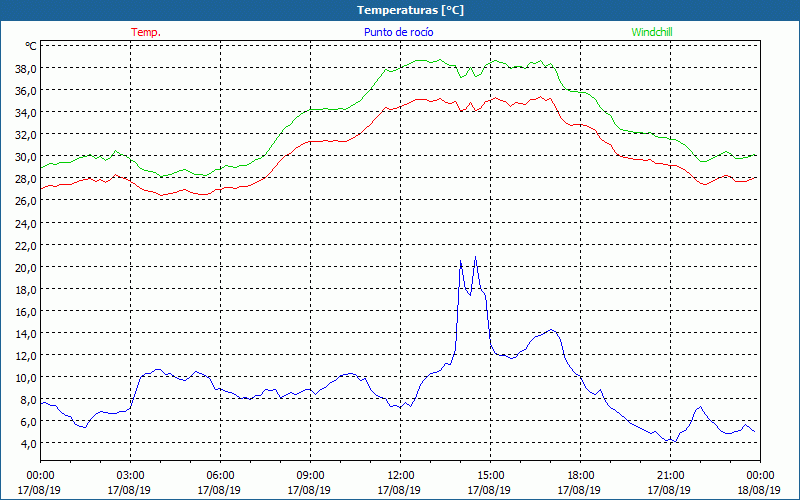Click the '20,0' y-axis value
Image resolution: width=800 pixels, height=500 pixels.
click(25, 267)
